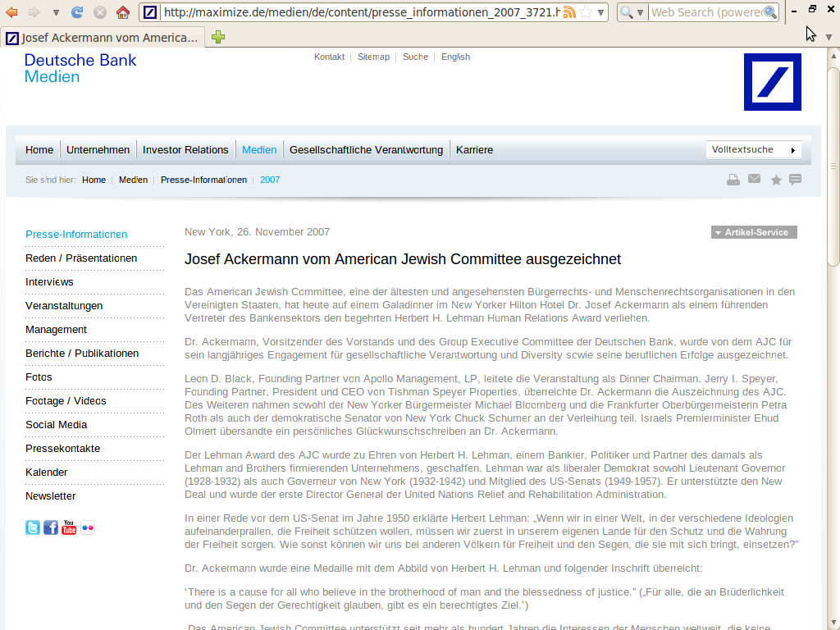The width and height of the screenshot is (840, 630).
Task: Open Karriere in main navigation
Action: pos(475,150)
